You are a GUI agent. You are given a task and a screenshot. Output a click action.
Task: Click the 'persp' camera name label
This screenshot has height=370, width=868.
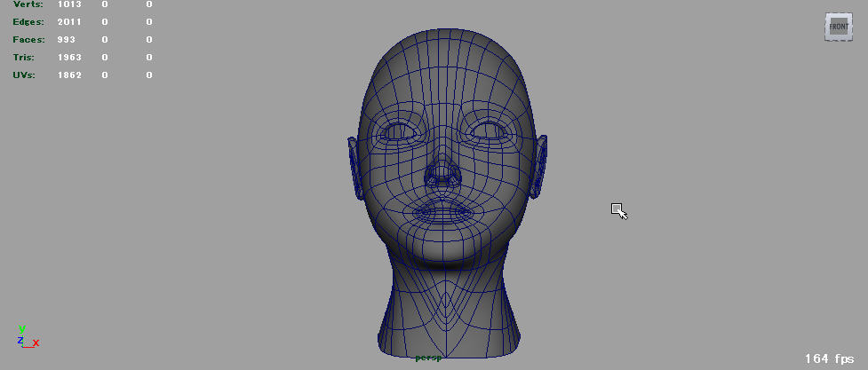(x=428, y=358)
